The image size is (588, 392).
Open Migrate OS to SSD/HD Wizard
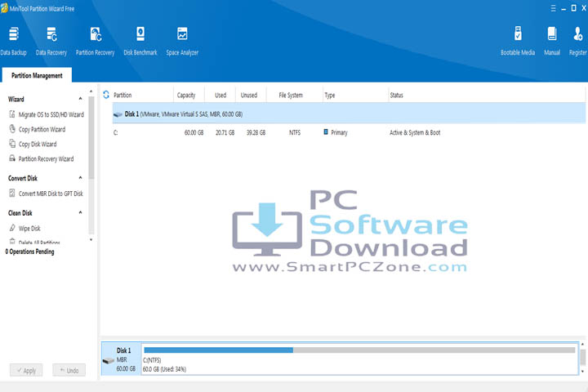(51, 114)
